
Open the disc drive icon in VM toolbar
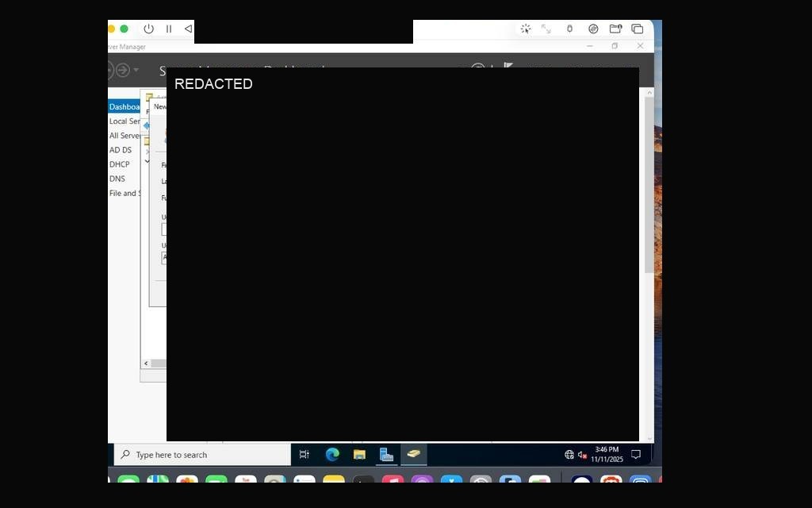click(593, 29)
